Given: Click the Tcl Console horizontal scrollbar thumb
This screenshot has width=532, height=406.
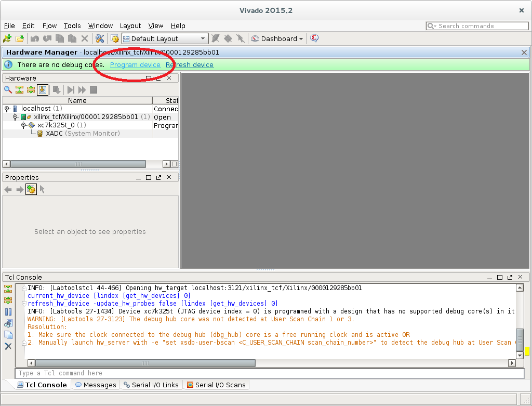Looking at the screenshot, I should coord(145,363).
